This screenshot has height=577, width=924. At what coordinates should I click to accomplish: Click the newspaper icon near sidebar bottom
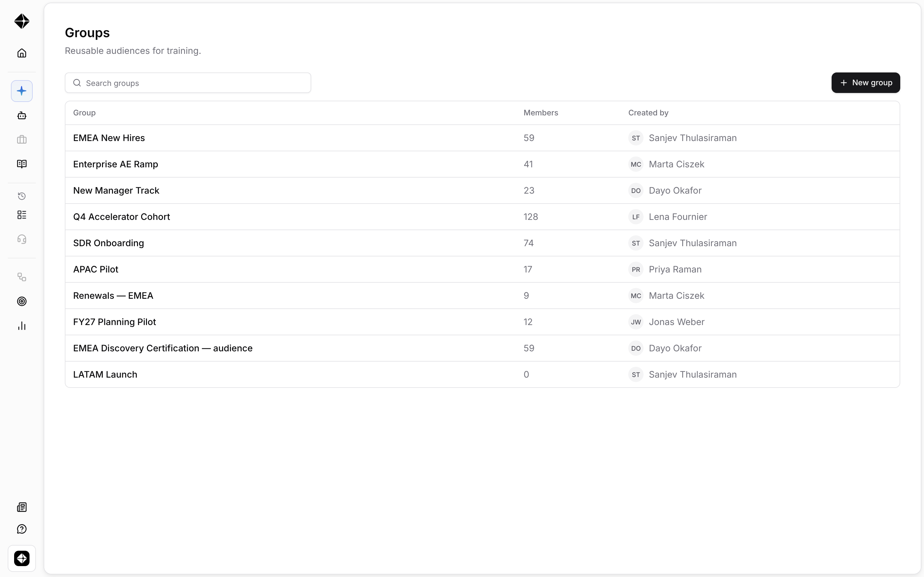coord(22,507)
